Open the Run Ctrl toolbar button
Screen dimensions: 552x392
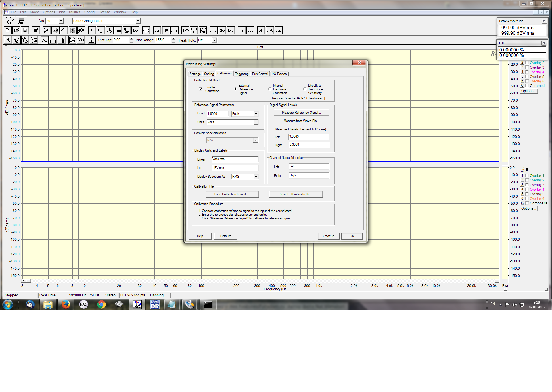127,30
